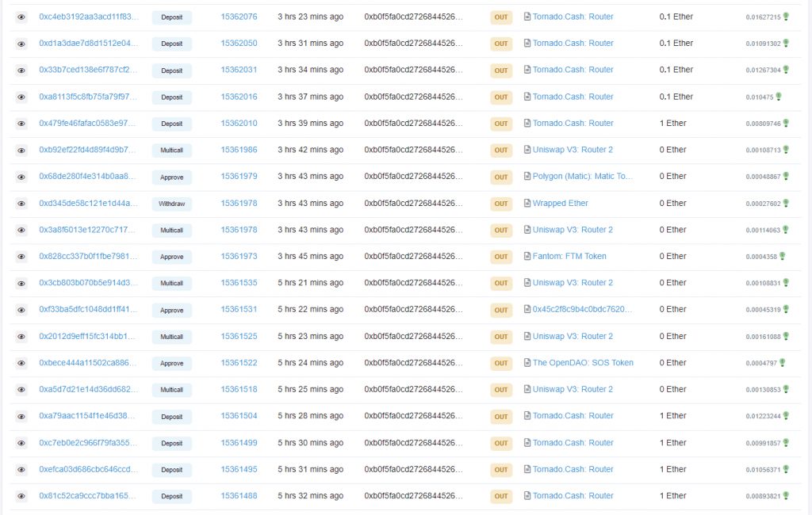Select 0 Ether on Fantom: FTM Token row
Viewport: 812px width, 515px height.
(x=672, y=256)
